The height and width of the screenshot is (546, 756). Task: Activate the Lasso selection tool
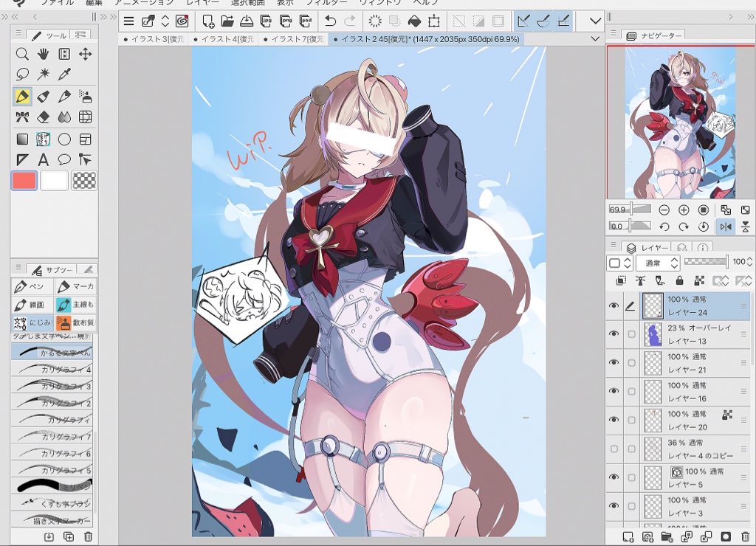click(x=22, y=75)
